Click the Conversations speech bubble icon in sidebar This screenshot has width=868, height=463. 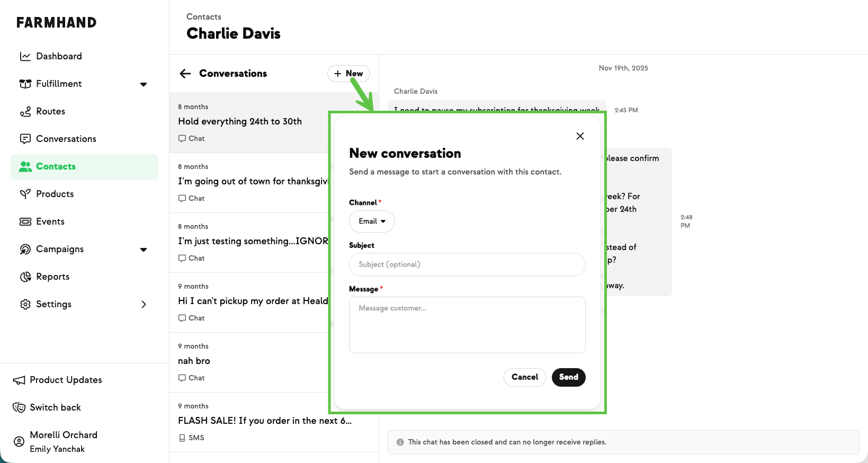pos(25,139)
